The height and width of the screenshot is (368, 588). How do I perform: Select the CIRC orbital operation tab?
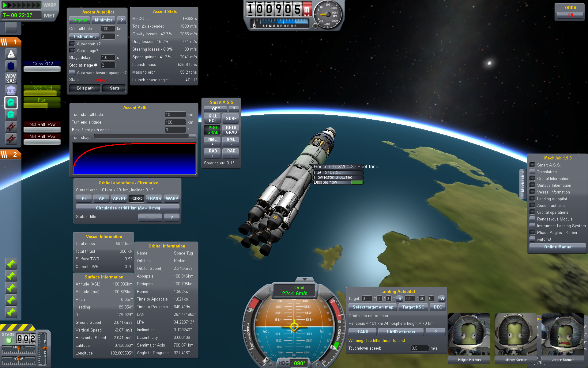pos(137,199)
